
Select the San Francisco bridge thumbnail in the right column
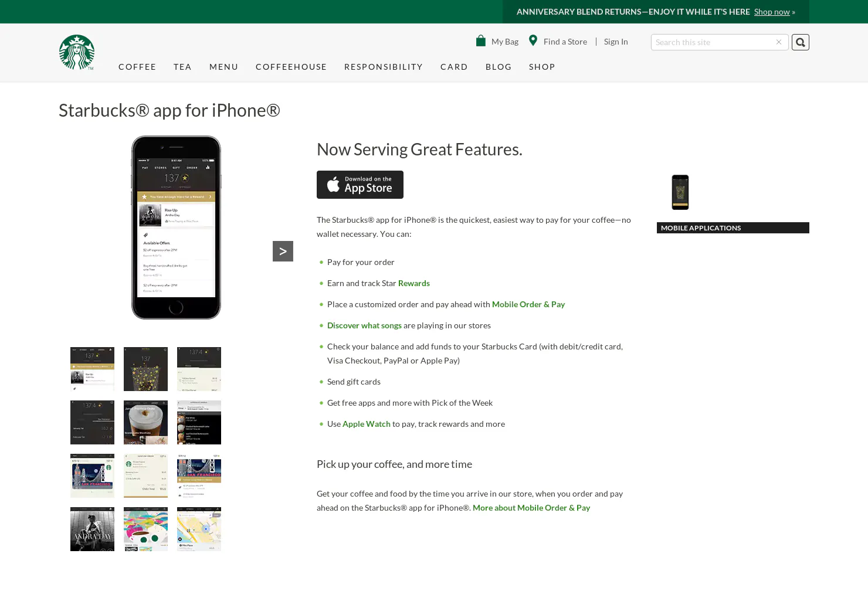199,475
